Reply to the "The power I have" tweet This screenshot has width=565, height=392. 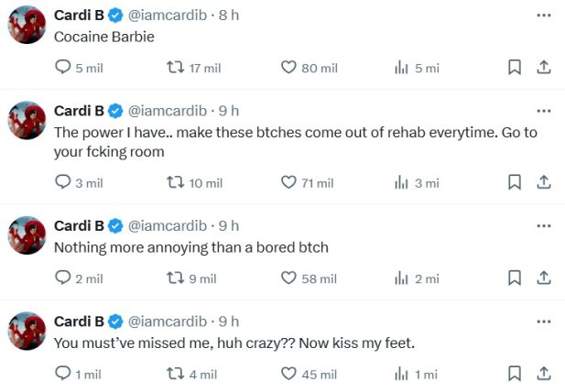pyautogui.click(x=63, y=182)
